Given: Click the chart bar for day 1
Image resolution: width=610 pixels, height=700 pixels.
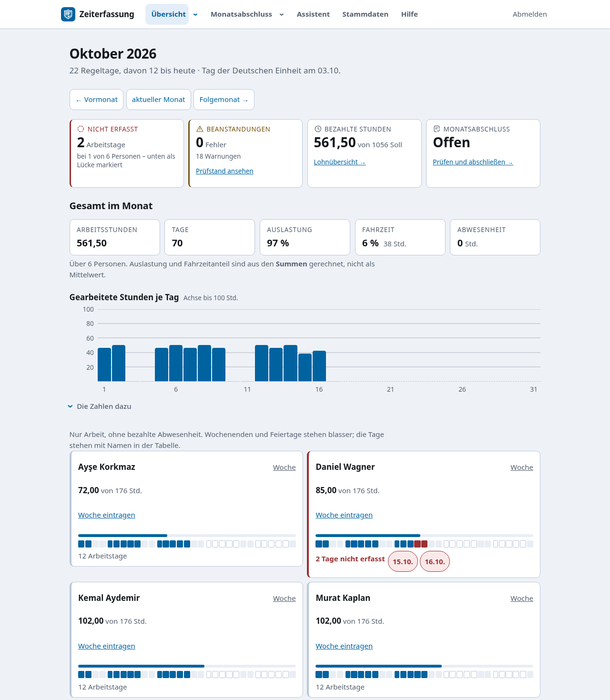Looking at the screenshot, I should click(x=104, y=365).
